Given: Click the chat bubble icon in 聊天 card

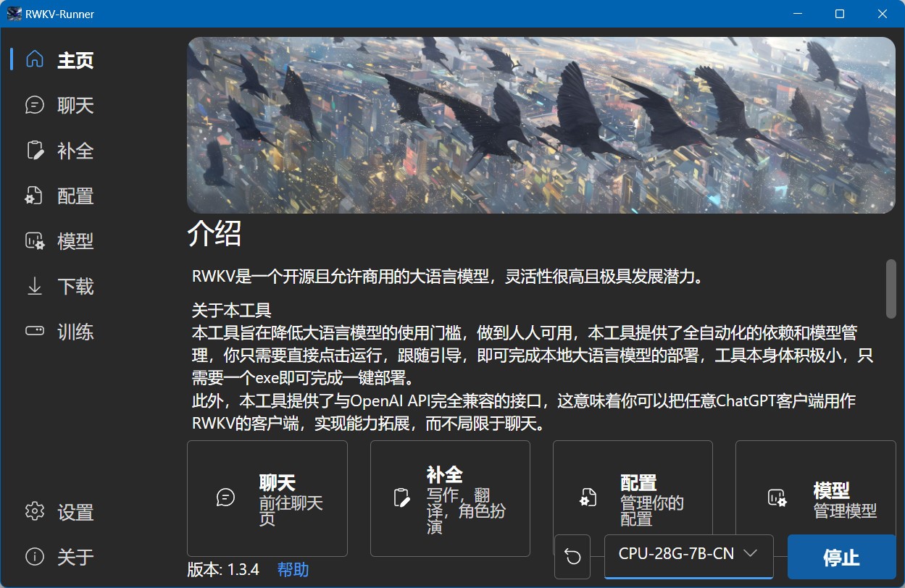Looking at the screenshot, I should point(226,497).
